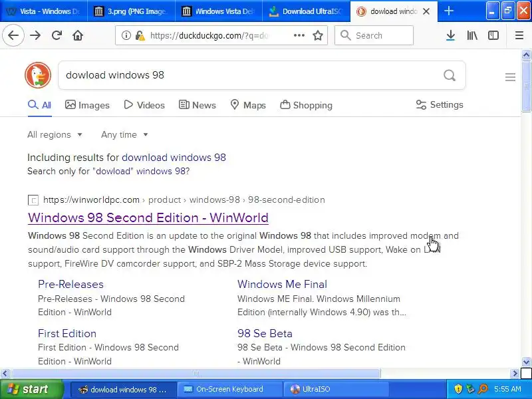532x399 pixels.
Task: Select the News results filter
Action: pyautogui.click(x=197, y=105)
